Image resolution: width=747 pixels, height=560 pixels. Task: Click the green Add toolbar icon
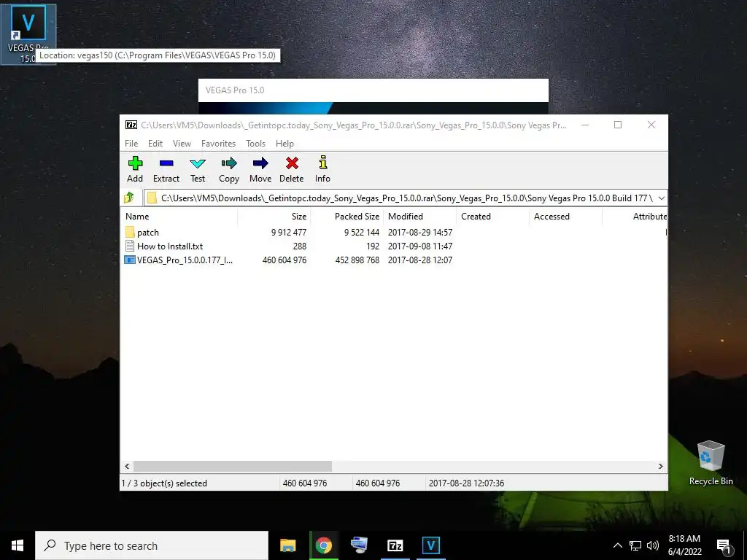pyautogui.click(x=135, y=163)
